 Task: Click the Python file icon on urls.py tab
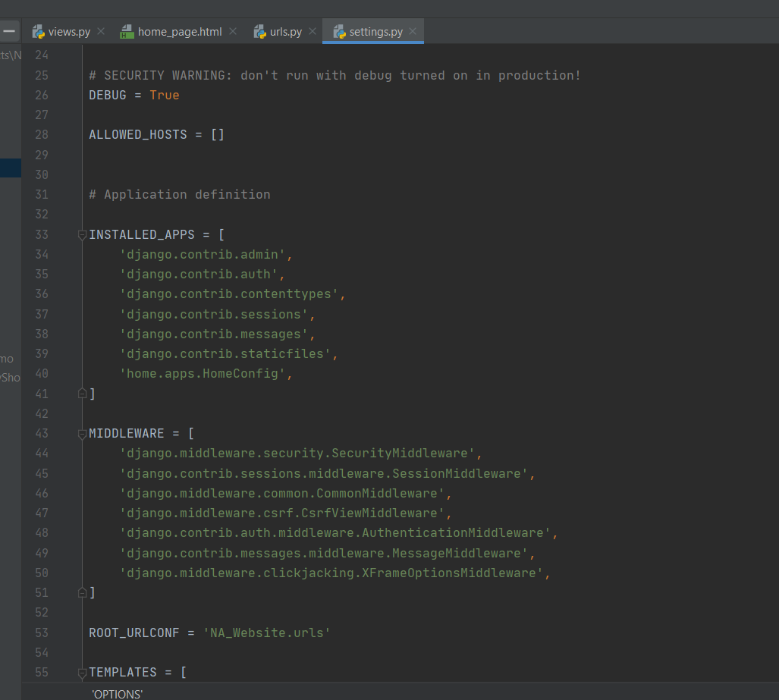click(260, 32)
